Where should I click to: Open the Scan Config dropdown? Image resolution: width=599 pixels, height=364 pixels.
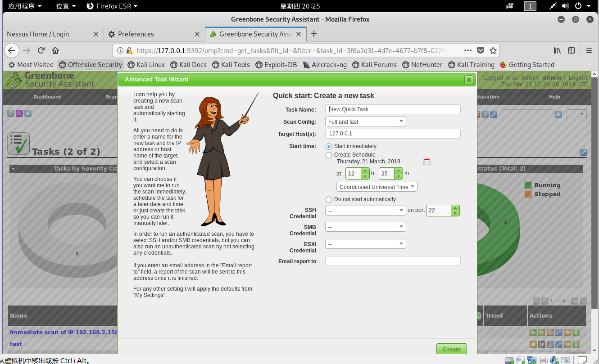tap(366, 121)
